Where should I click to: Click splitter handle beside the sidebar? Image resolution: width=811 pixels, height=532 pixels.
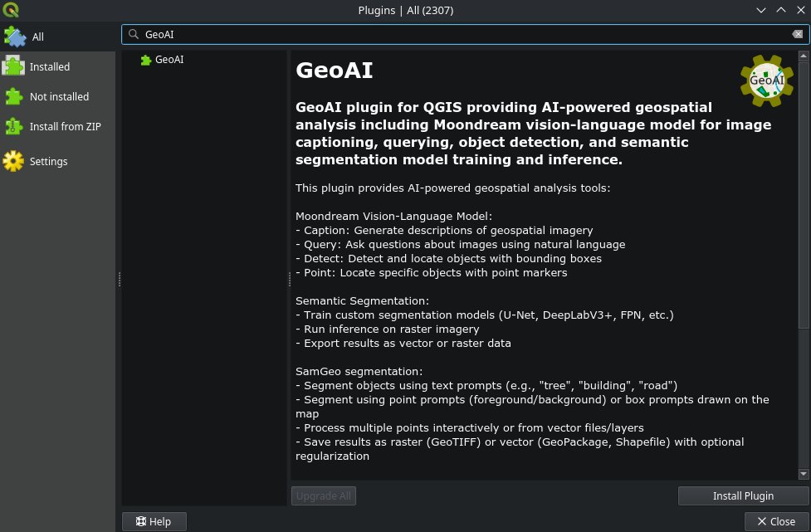(x=120, y=280)
